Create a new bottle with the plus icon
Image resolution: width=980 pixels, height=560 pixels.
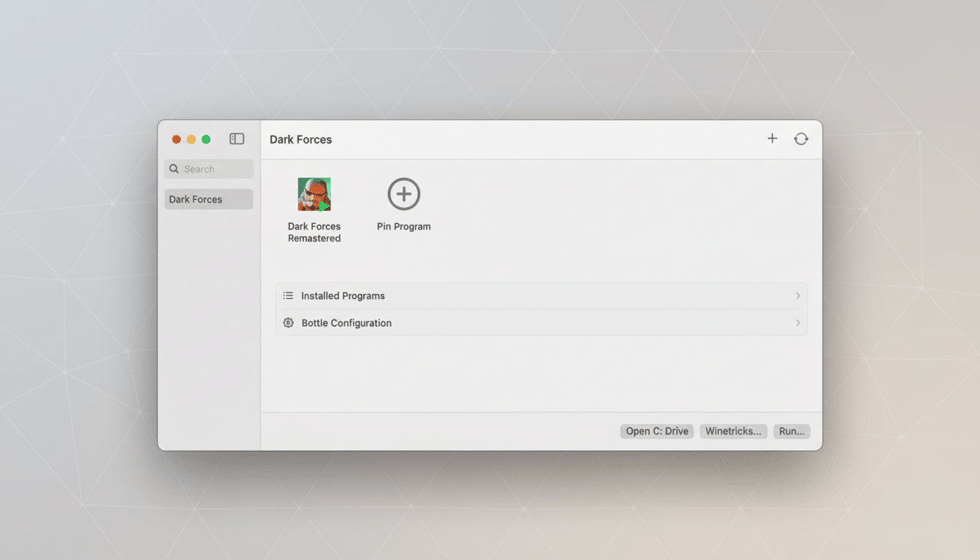click(x=772, y=138)
